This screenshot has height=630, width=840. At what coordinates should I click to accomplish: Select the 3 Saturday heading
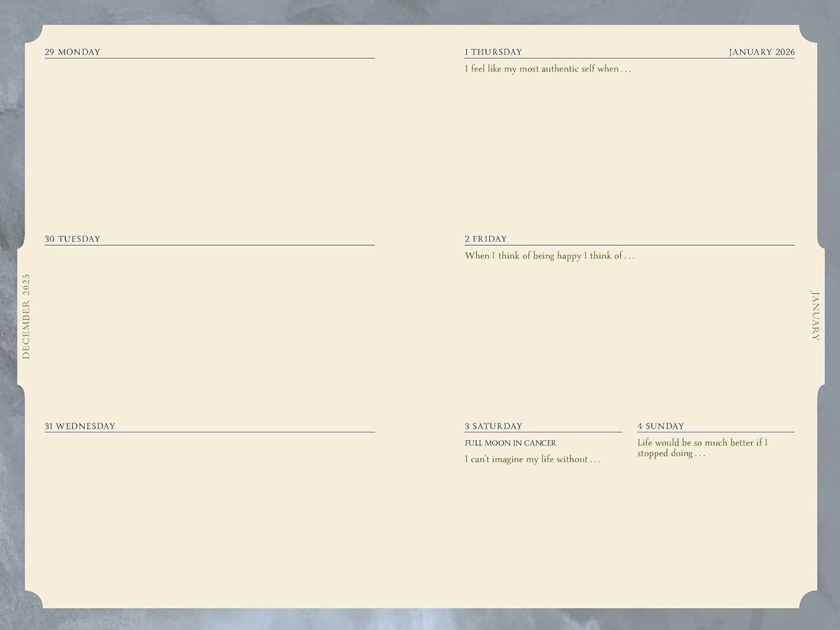493,426
